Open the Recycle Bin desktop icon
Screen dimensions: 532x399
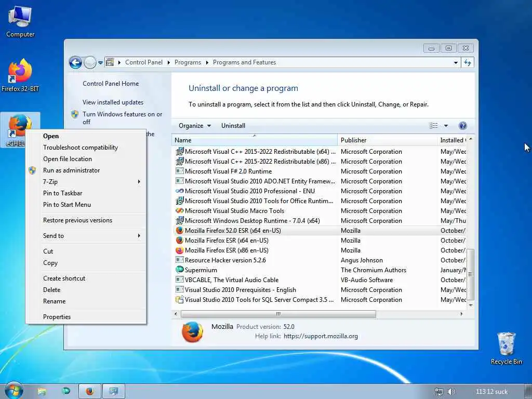click(506, 349)
